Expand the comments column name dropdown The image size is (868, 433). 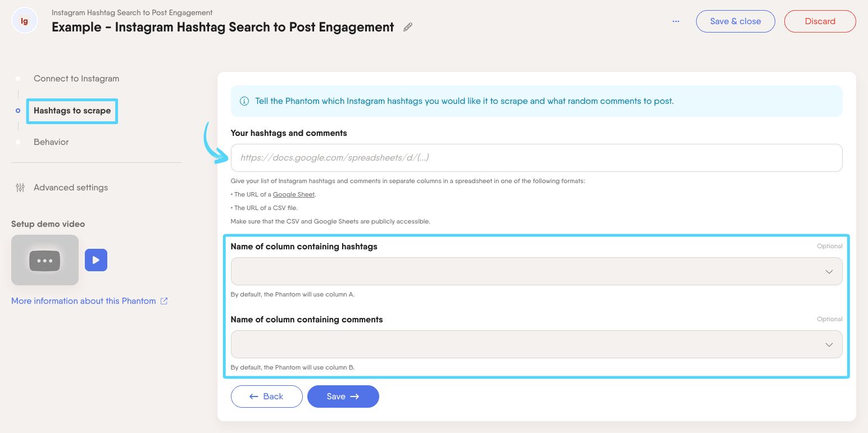point(537,344)
